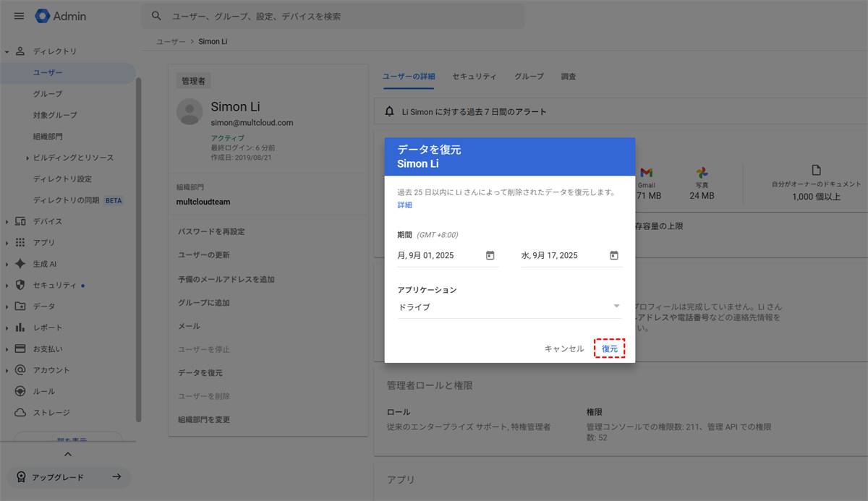This screenshot has width=868, height=501.
Task: Click Simon Li's avatar picture
Action: tap(190, 112)
